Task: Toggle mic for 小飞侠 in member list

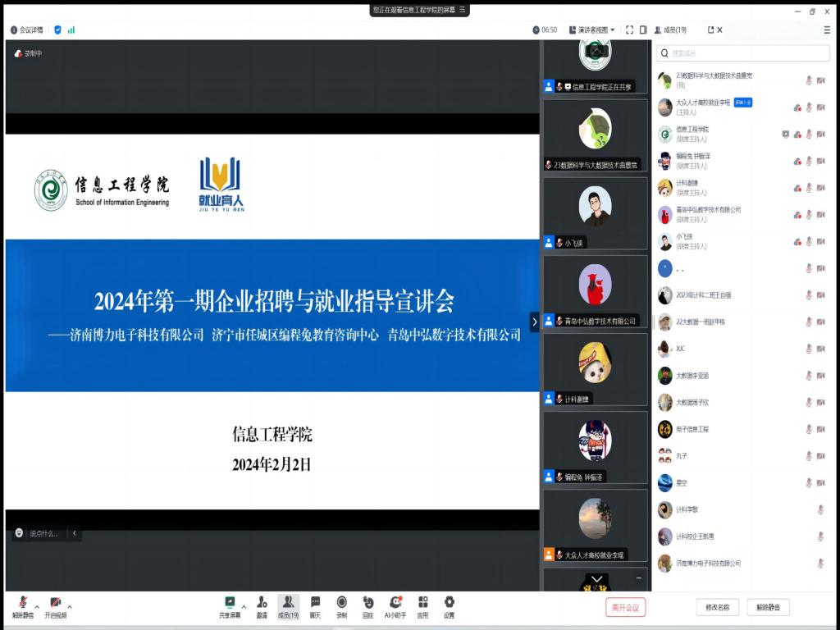Action: click(809, 241)
